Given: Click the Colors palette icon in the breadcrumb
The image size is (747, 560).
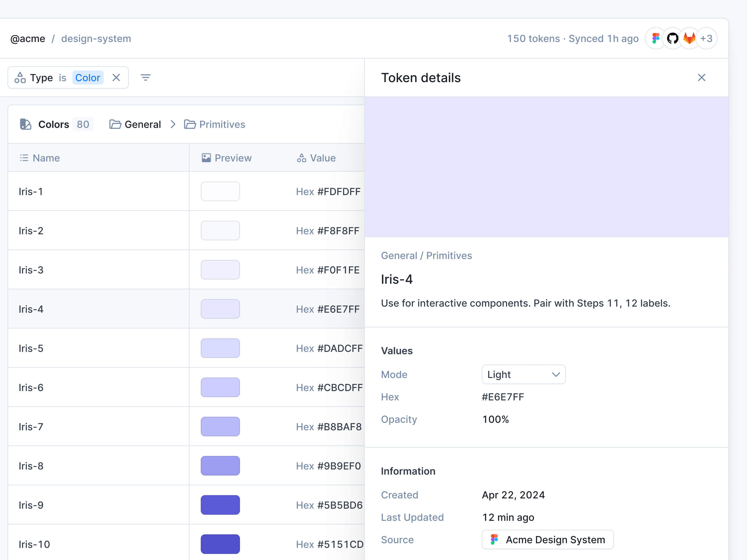Looking at the screenshot, I should tap(25, 124).
